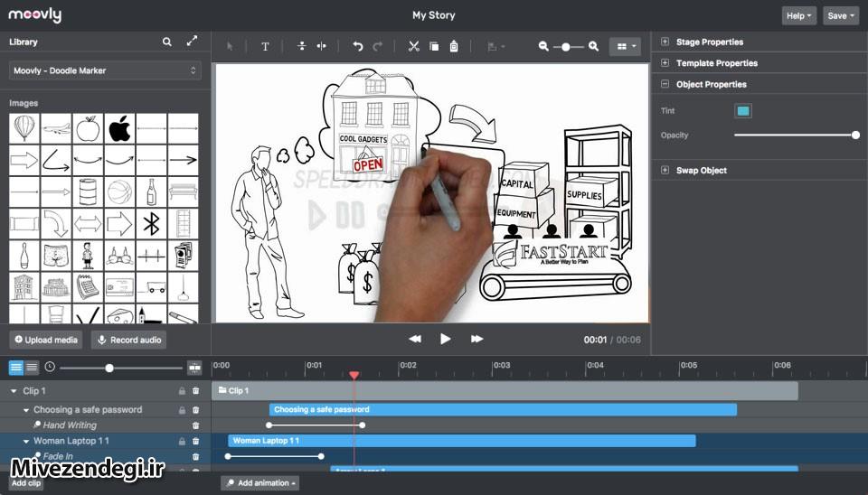Viewport: 868px width, 495px height.
Task: Click the zoom in magnifier on stage
Action: (x=593, y=46)
